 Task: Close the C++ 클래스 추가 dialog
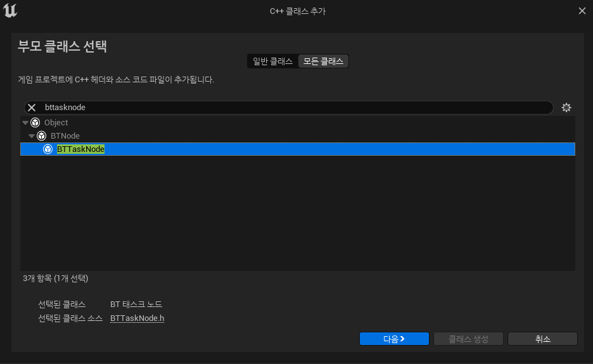coord(582,11)
